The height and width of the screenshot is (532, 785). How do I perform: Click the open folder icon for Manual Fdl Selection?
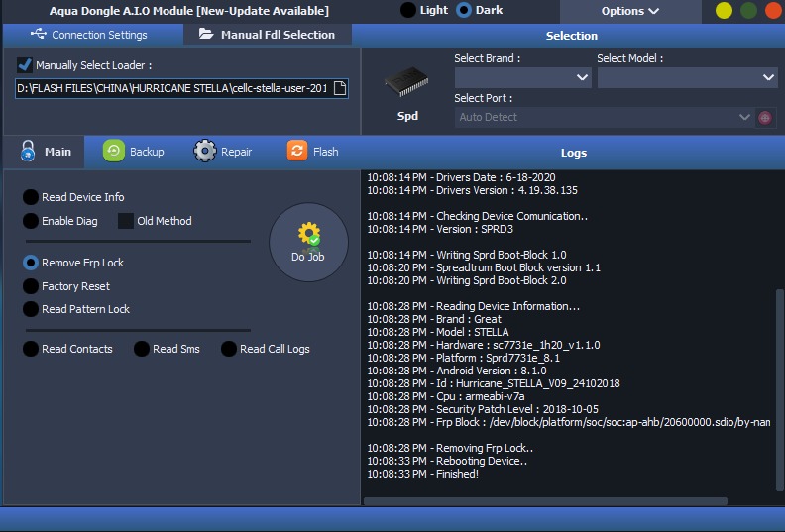point(206,34)
